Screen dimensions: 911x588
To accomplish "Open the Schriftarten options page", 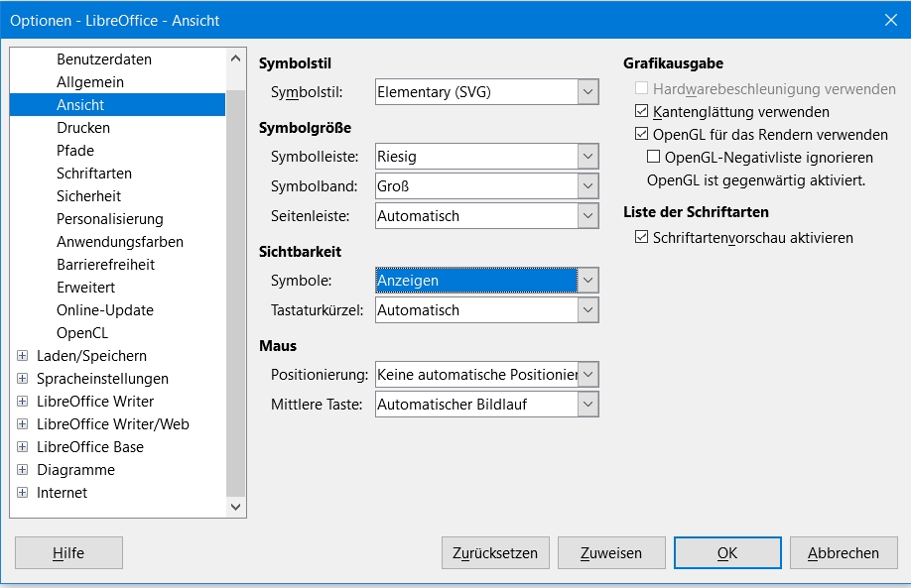I will (x=94, y=173).
